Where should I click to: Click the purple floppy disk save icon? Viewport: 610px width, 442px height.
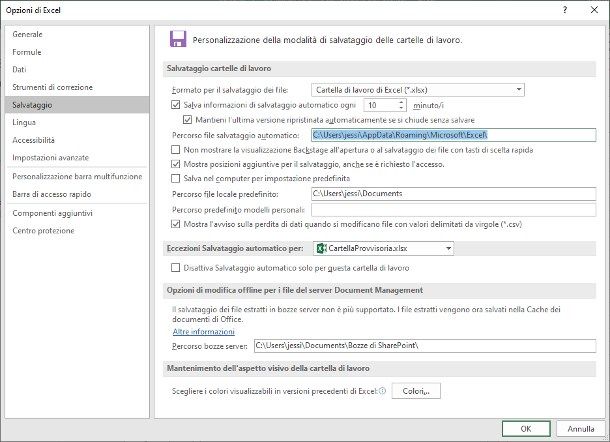[178, 39]
